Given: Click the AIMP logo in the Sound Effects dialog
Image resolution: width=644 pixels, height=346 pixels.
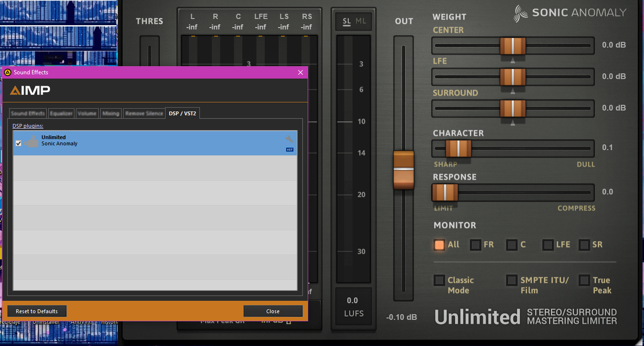Looking at the screenshot, I should (x=30, y=91).
